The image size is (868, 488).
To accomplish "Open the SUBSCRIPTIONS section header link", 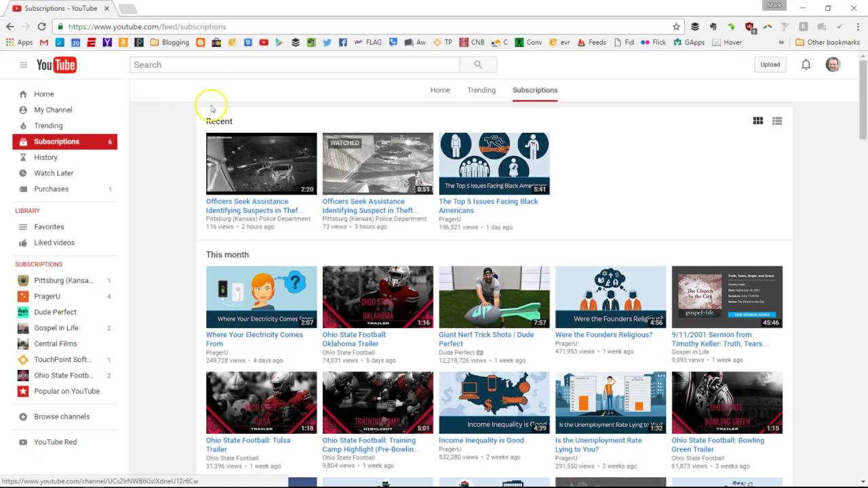I will 39,264.
